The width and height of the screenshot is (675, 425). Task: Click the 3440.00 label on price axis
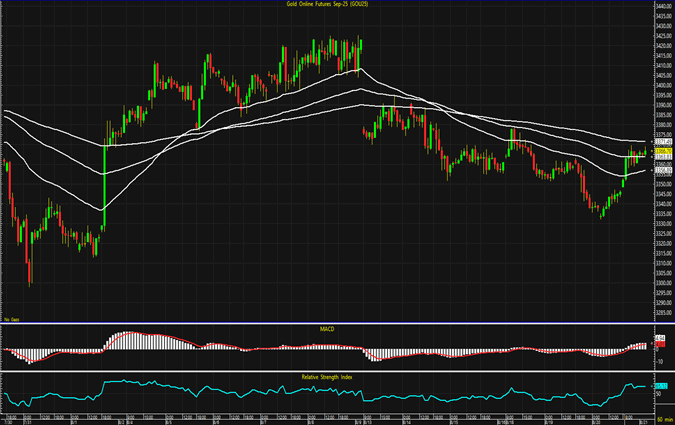point(662,8)
